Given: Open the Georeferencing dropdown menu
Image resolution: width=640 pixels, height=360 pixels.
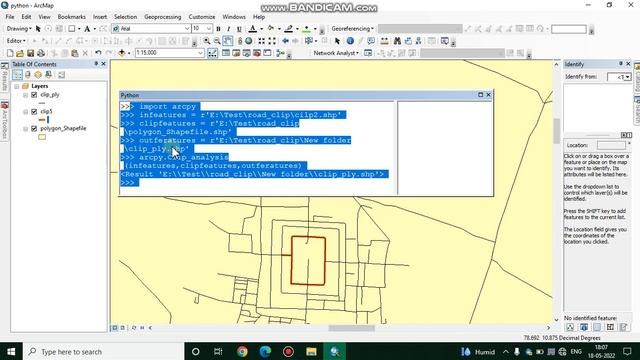Looking at the screenshot, I should click(x=353, y=29).
